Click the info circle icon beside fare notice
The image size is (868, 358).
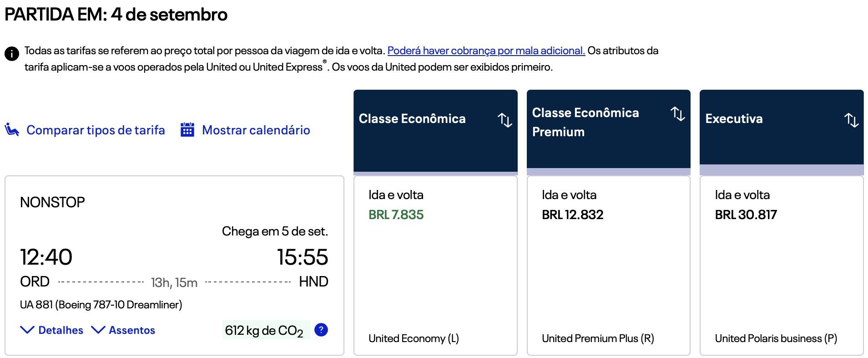12,53
